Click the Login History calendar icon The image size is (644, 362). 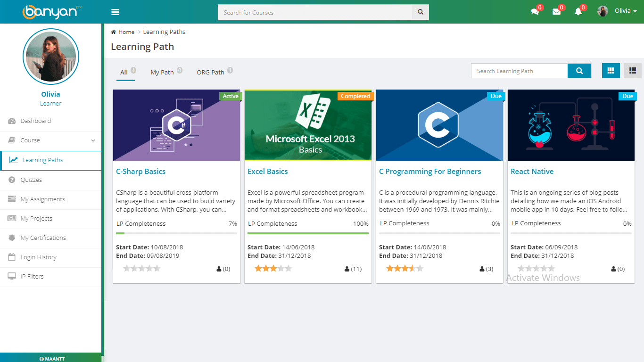(12, 257)
